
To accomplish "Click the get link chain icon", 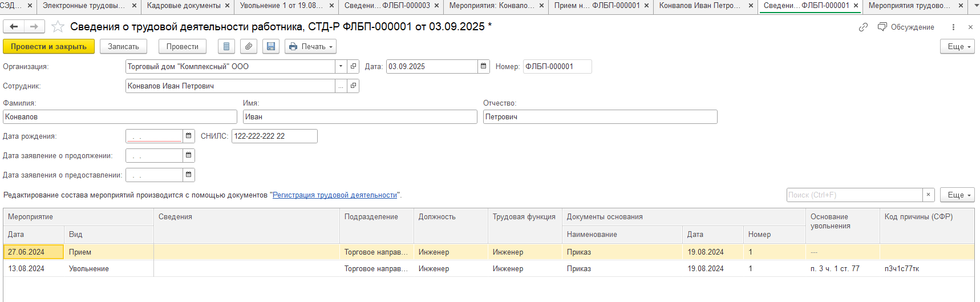I will (863, 27).
